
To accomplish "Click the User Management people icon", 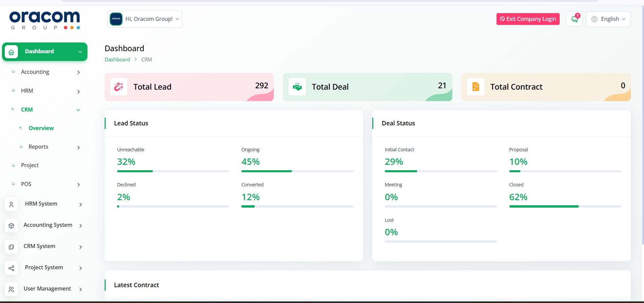I will 11,289.
